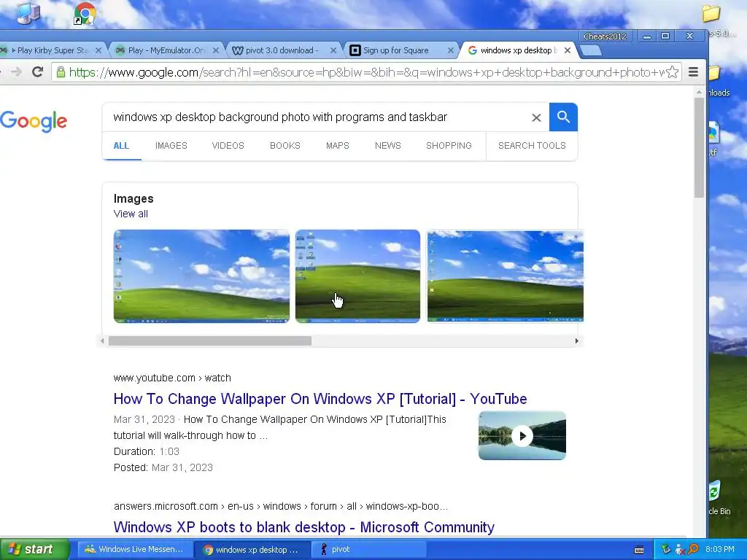Close the Play Kirby Super Star tab

coord(98,50)
